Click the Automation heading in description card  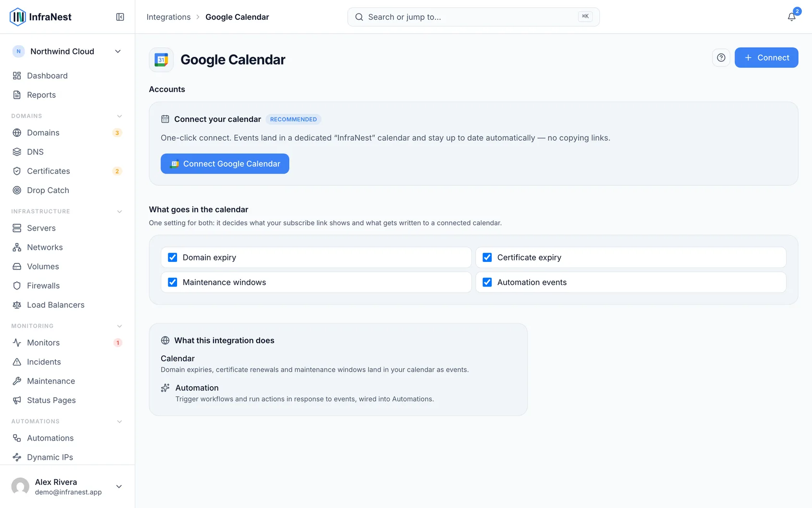[x=197, y=388]
